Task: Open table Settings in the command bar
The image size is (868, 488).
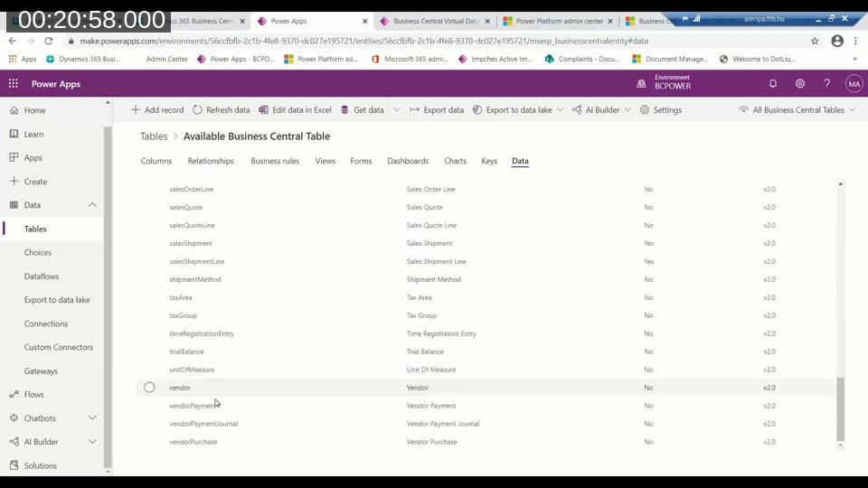Action: 660,110
